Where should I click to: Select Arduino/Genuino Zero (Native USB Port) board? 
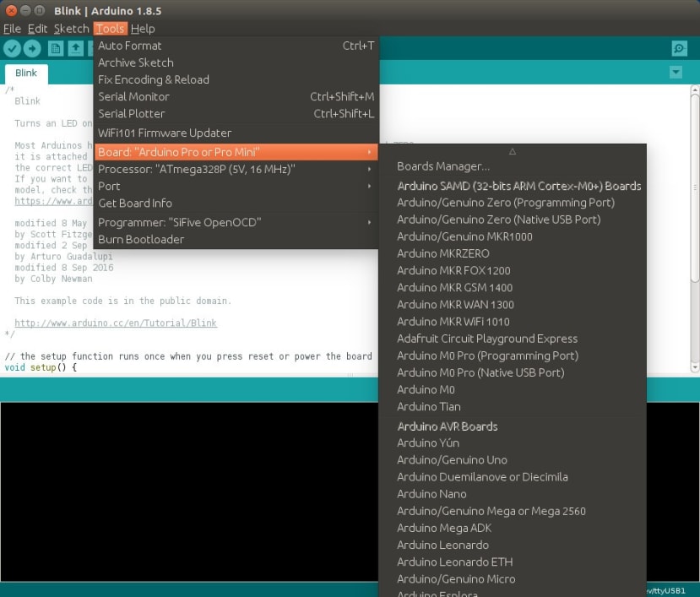(x=513, y=220)
